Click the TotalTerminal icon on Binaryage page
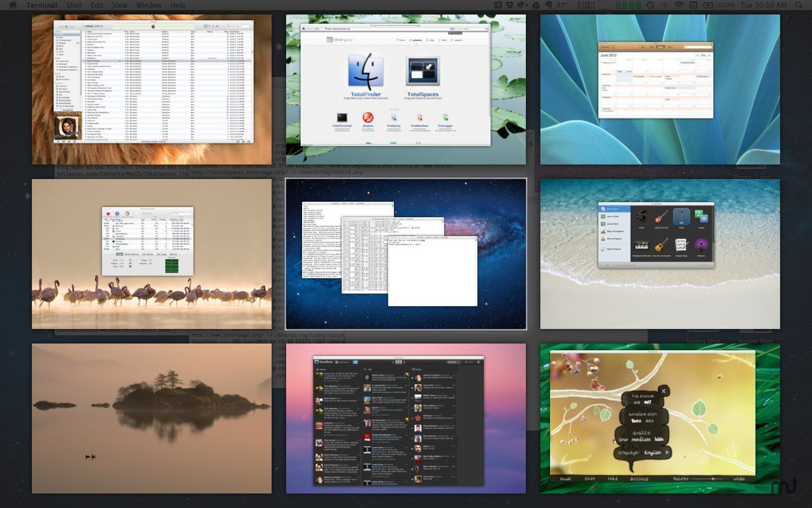 [x=341, y=117]
